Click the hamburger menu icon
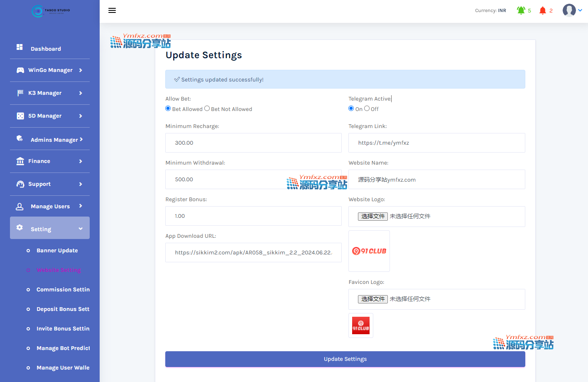The height and width of the screenshot is (382, 588). (112, 10)
